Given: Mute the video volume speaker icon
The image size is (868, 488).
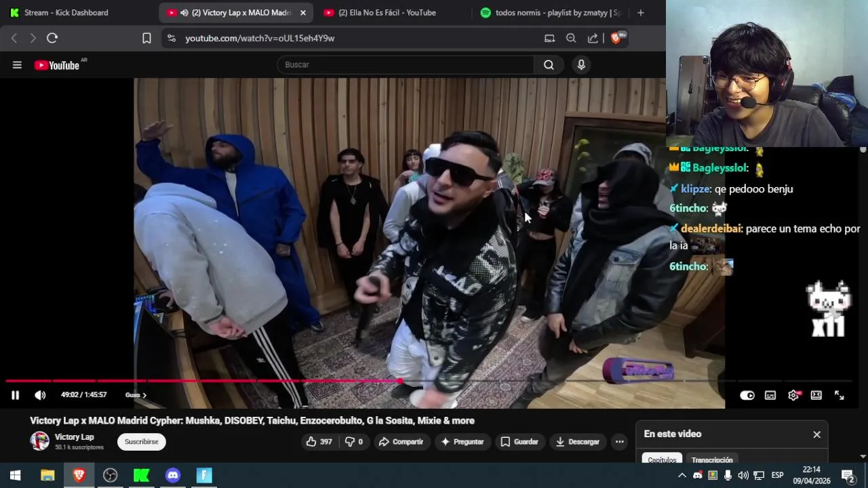Looking at the screenshot, I should click(40, 395).
